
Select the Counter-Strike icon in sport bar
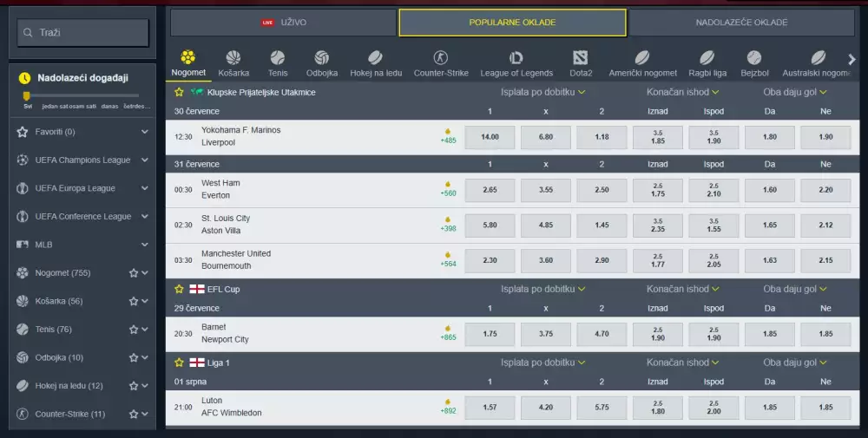(441, 57)
